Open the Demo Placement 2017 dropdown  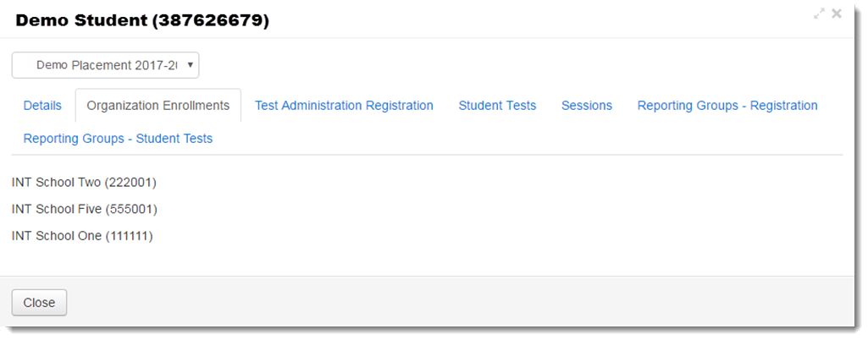click(x=104, y=65)
